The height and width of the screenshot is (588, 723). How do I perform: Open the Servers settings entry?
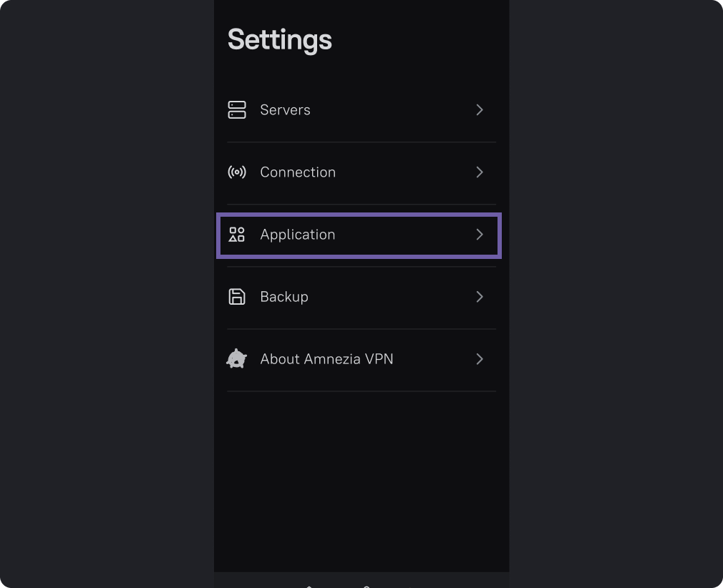pos(285,110)
